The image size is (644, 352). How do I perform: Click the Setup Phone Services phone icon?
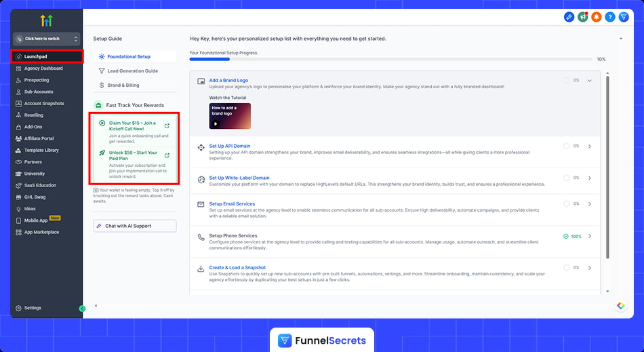point(201,237)
